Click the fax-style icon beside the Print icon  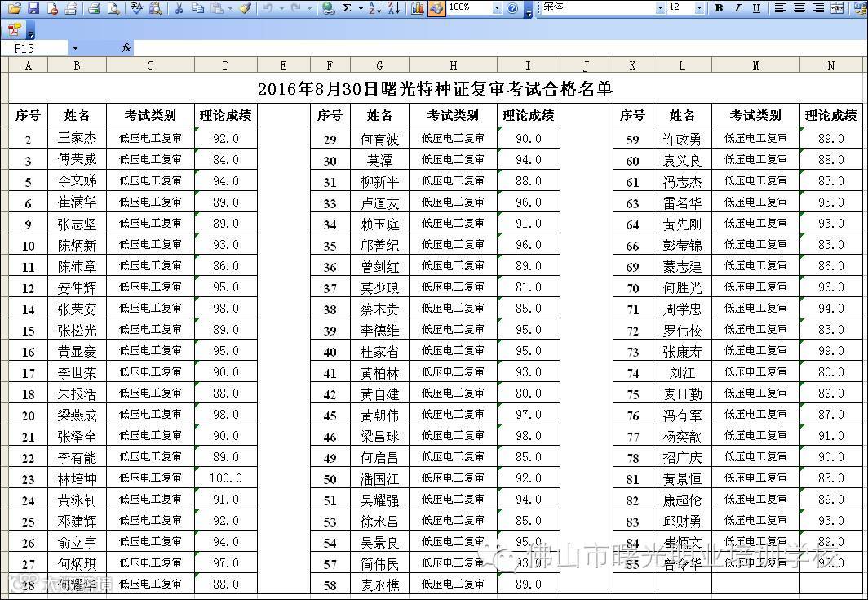pos(71,8)
